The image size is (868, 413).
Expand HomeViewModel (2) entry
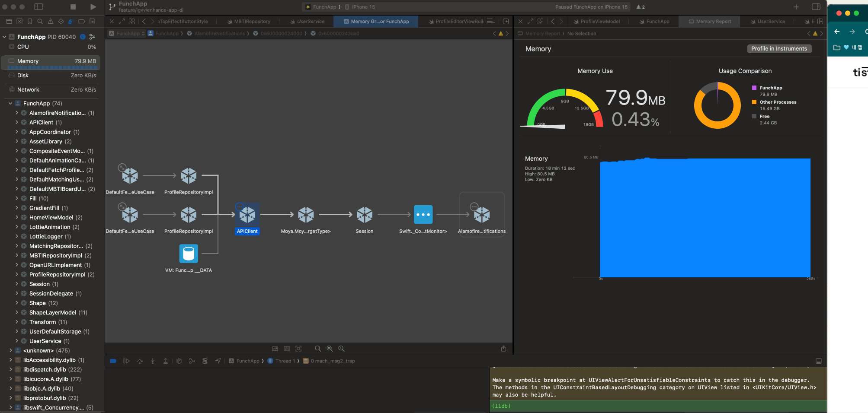pos(17,217)
